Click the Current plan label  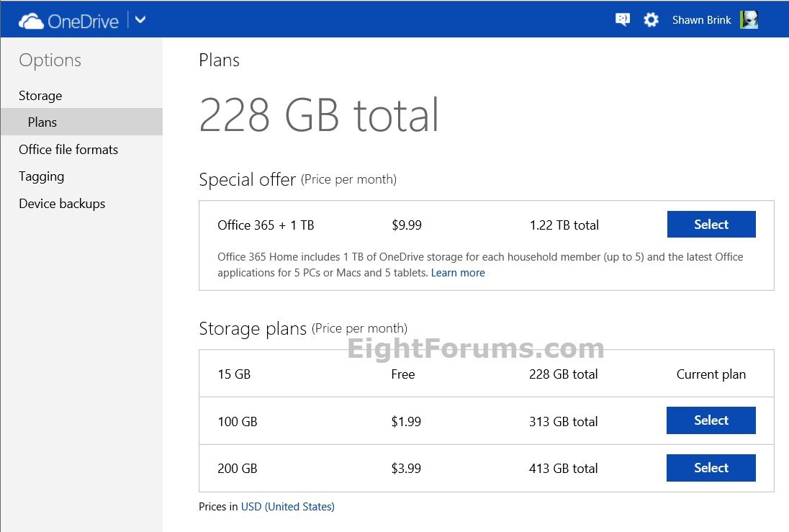click(711, 374)
